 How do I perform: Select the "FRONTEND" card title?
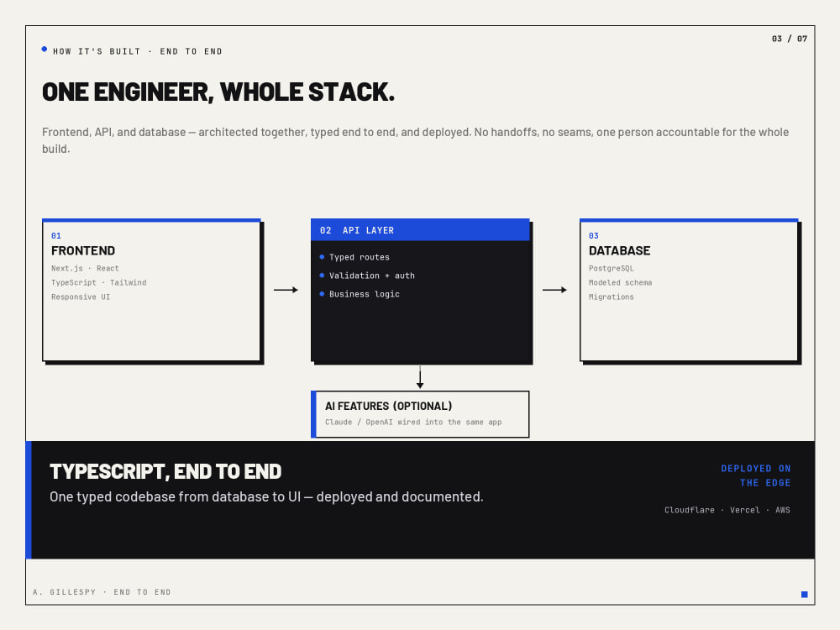click(x=83, y=250)
